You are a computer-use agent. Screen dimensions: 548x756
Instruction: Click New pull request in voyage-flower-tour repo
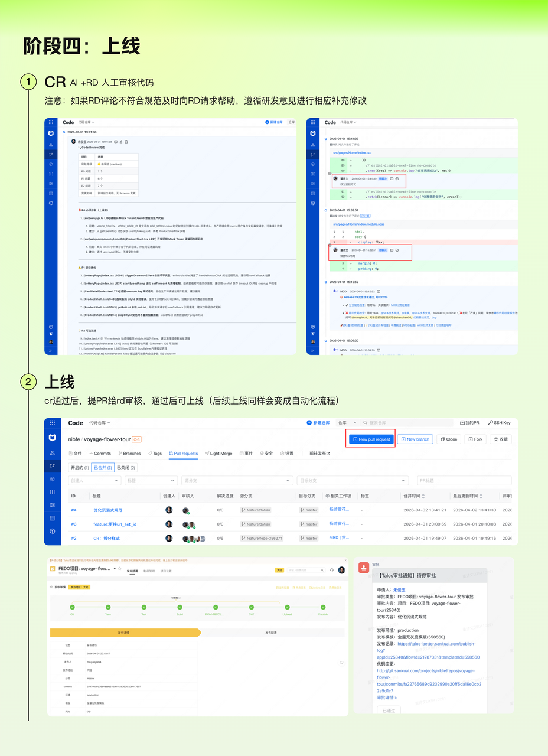click(x=370, y=439)
